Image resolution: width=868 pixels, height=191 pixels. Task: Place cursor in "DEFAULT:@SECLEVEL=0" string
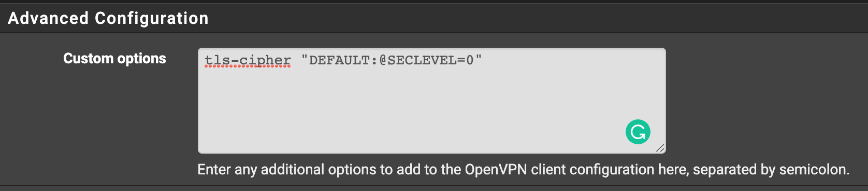coord(392,60)
